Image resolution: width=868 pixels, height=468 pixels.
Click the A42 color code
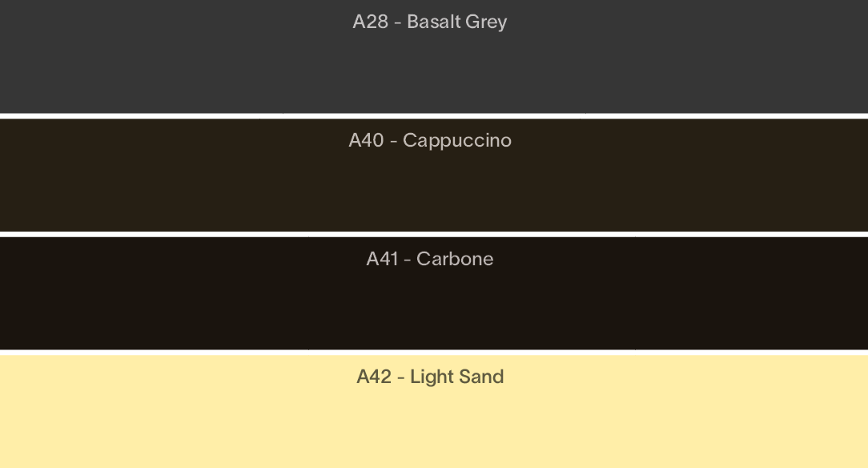click(x=374, y=377)
